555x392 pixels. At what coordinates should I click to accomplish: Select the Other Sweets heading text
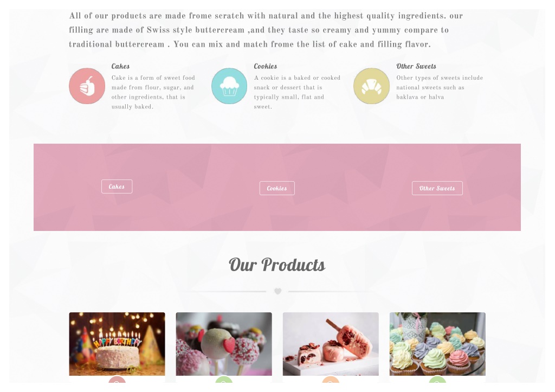click(x=416, y=66)
